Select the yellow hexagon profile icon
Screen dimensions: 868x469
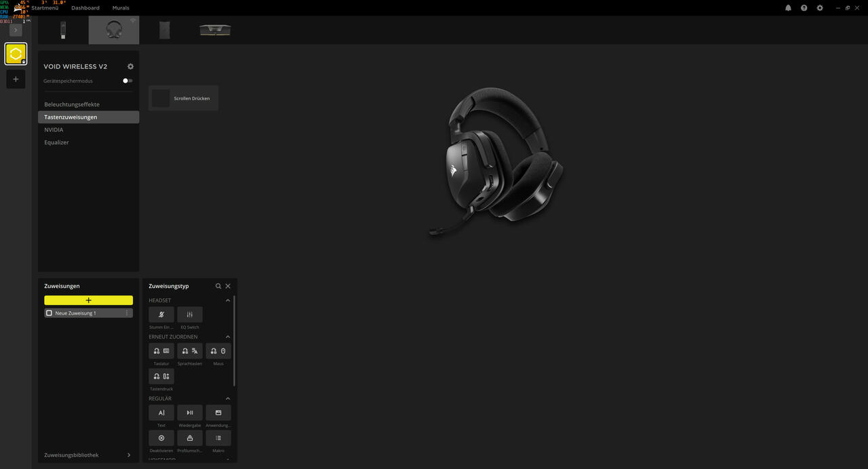[16, 54]
